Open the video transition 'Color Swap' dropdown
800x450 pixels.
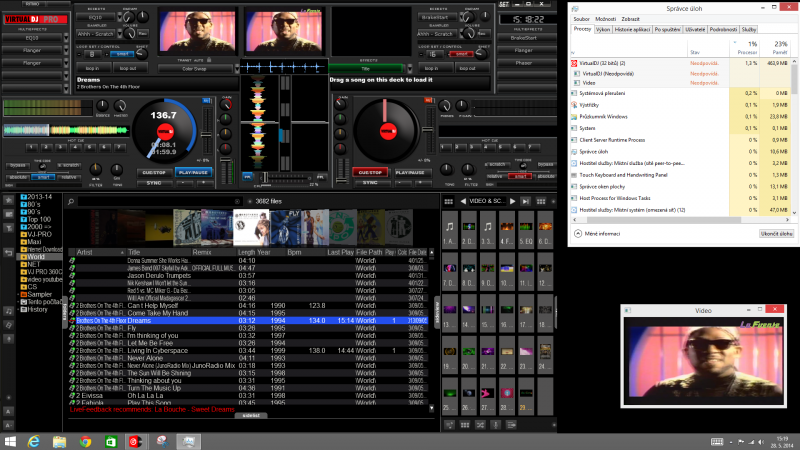237,68
